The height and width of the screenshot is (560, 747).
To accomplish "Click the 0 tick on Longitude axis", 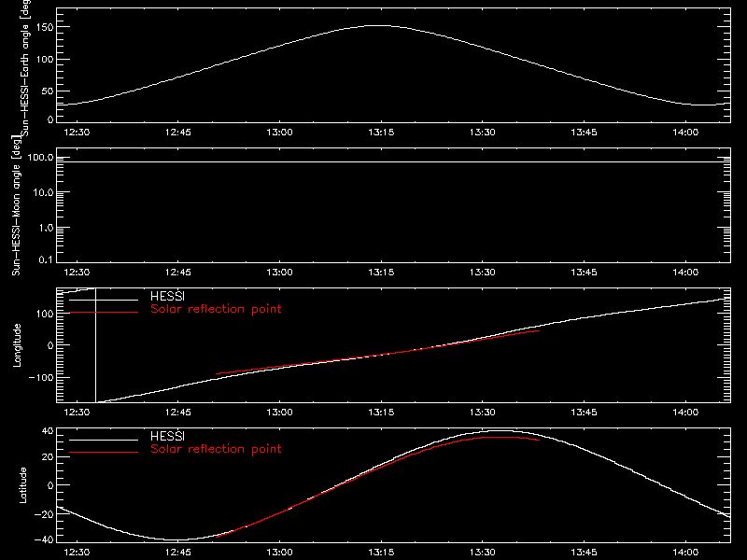I will pos(50,345).
